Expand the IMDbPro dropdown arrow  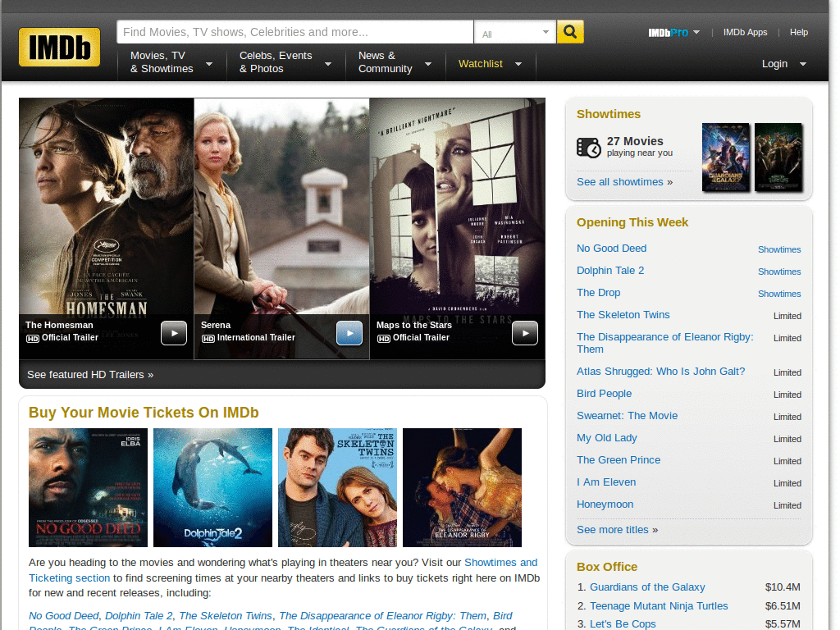pos(696,32)
